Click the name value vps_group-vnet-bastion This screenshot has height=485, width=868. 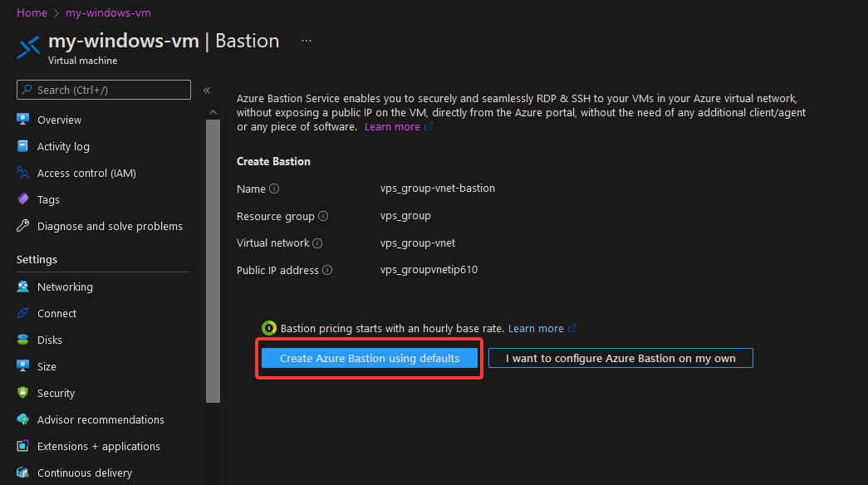437,189
